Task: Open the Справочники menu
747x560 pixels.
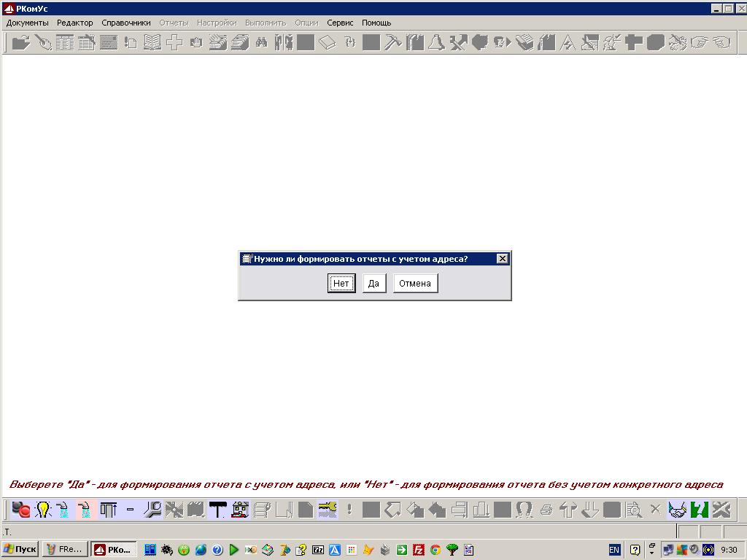Action: pyautogui.click(x=126, y=23)
